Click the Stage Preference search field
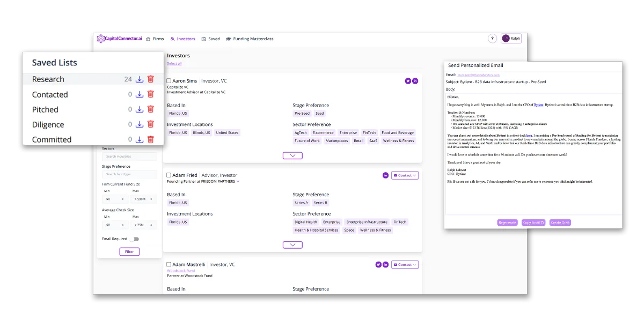644x327 pixels. (130, 174)
